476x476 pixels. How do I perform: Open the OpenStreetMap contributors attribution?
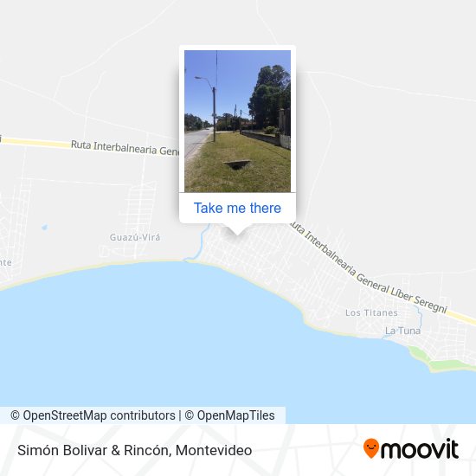93,415
